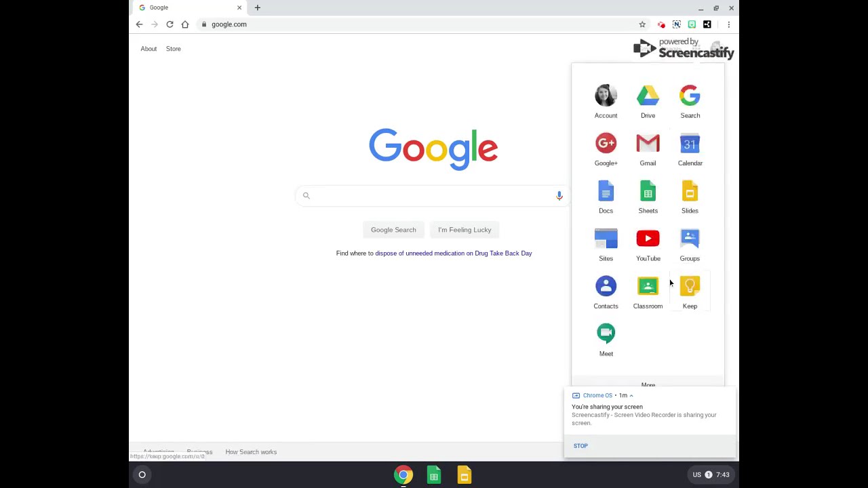Click the microphone voice search icon
Viewport: 868px width, 488px height.
coord(559,195)
